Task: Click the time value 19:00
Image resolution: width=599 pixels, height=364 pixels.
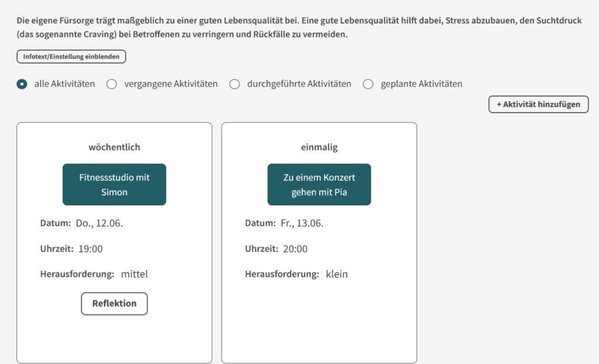Action: point(91,249)
